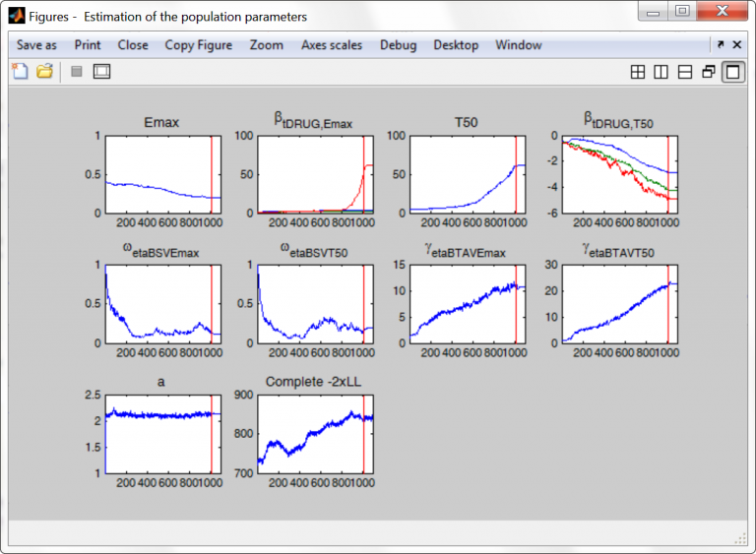The height and width of the screenshot is (554, 756).
Task: Select the left/right split layout icon
Action: tap(661, 72)
